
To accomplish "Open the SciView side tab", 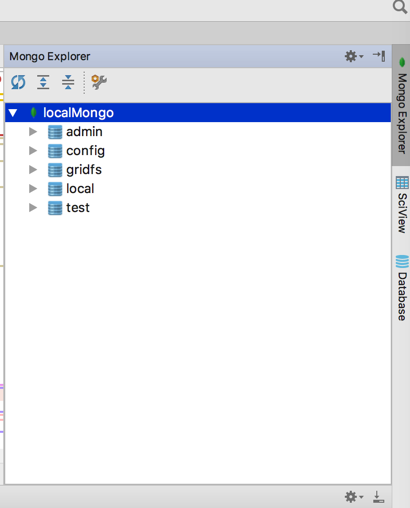I will pos(402,205).
